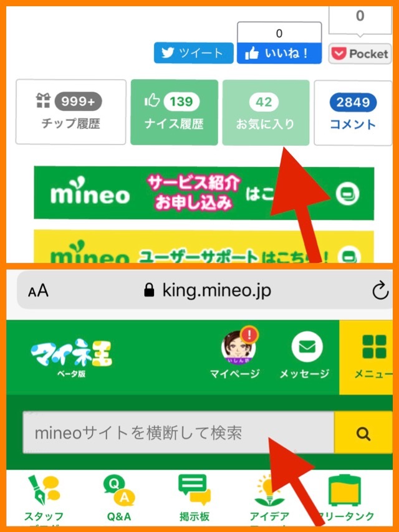This screenshot has width=399, height=532.
Task: Reload the page with the refresh icon
Action: coord(380,290)
